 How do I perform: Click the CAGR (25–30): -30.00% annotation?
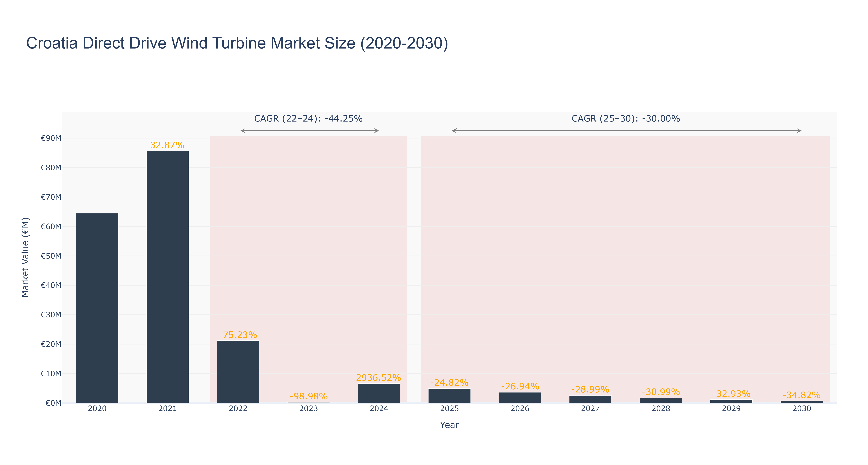(626, 119)
